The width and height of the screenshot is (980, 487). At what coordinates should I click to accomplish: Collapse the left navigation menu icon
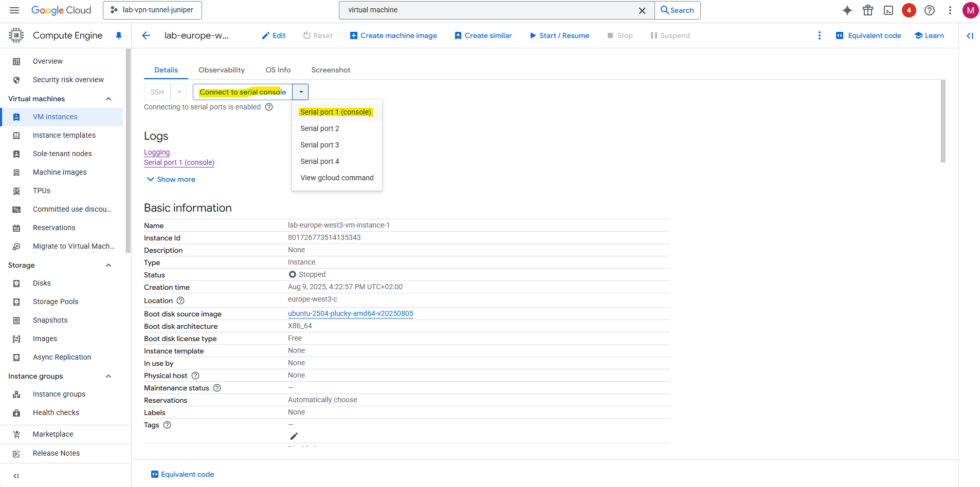pyautogui.click(x=16, y=476)
